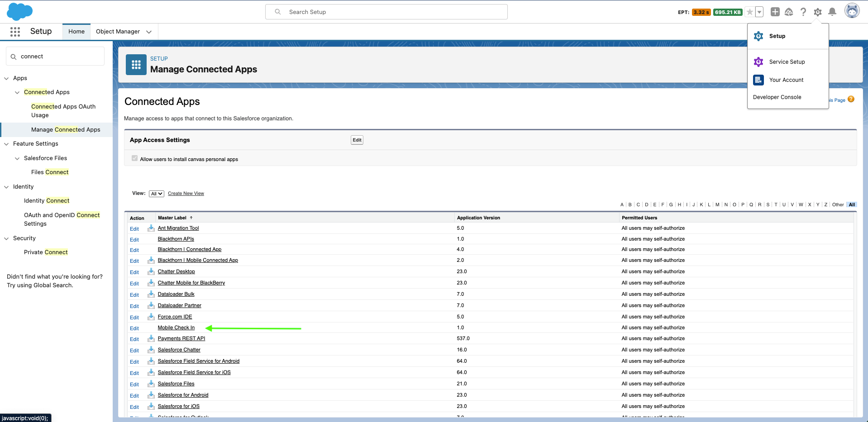The image size is (868, 422).
Task: Click install icon beside Salesforce Files
Action: 151,384
